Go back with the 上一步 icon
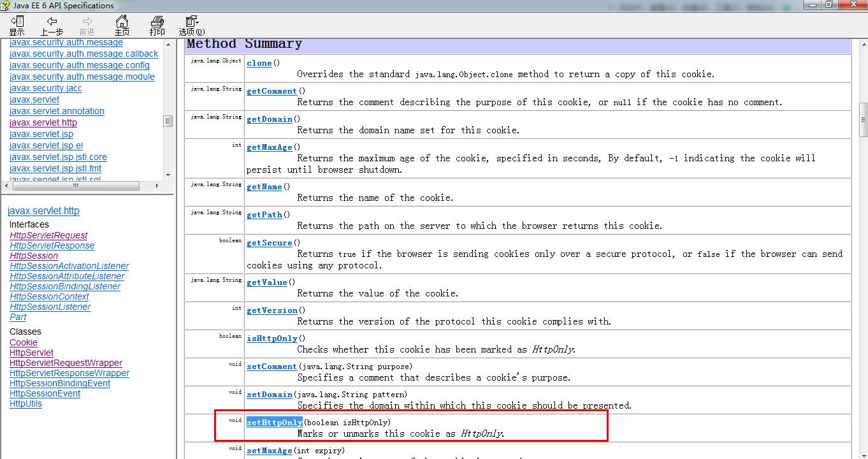This screenshot has width=868, height=459. pyautogui.click(x=52, y=25)
